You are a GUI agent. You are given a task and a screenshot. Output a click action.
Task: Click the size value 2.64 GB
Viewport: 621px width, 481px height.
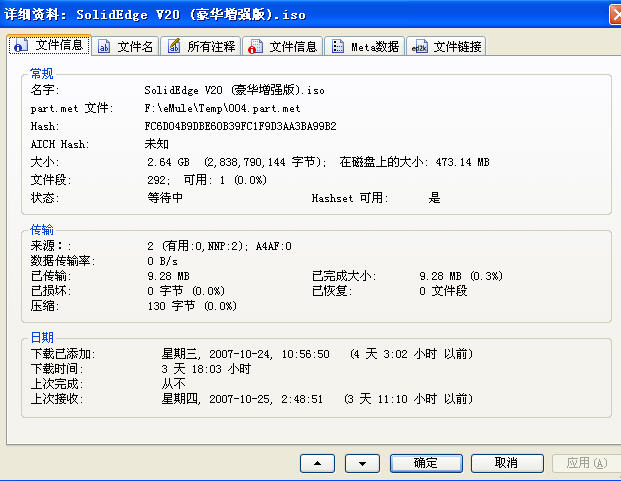[x=168, y=162]
